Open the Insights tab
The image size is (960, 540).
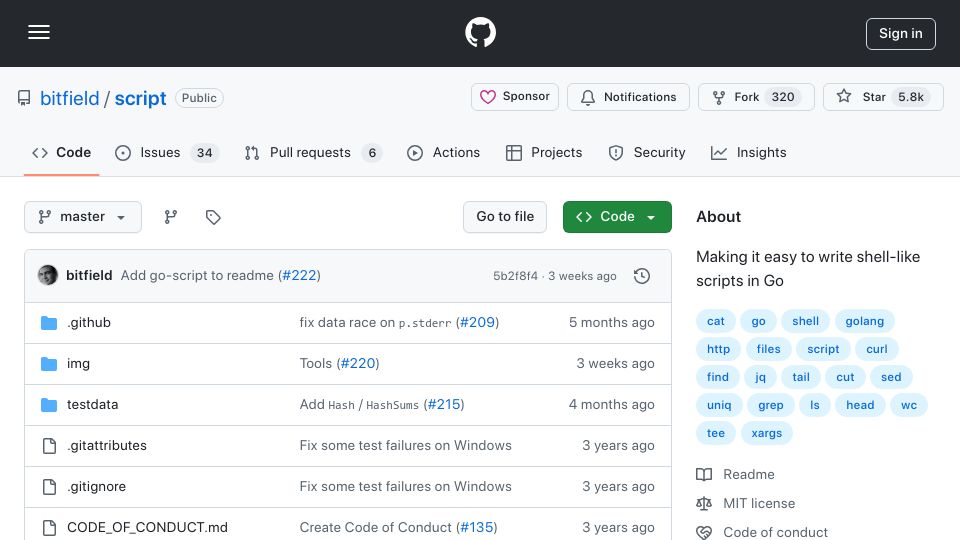748,152
